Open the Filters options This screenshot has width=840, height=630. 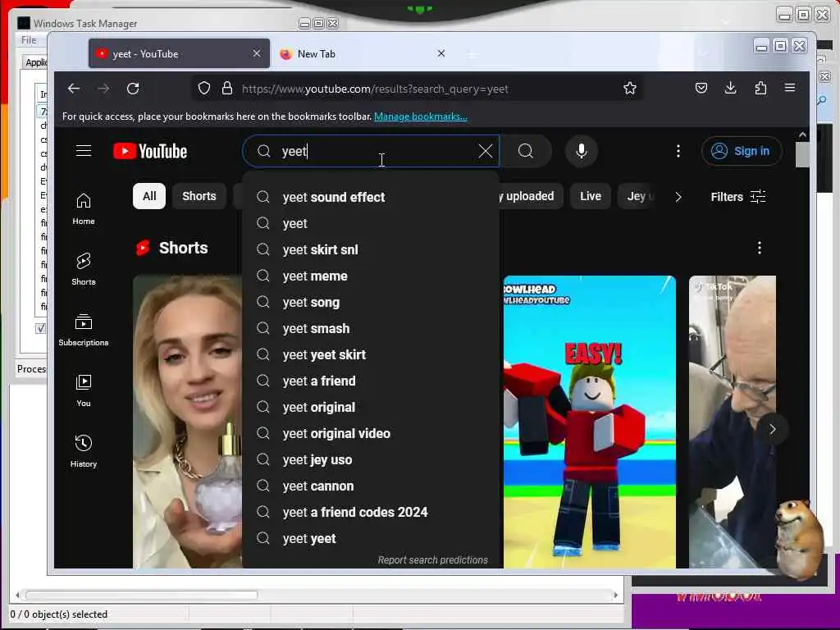(738, 197)
